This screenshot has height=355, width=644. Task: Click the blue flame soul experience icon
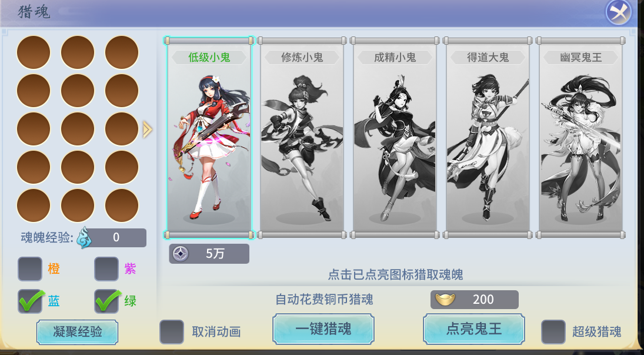(84, 238)
